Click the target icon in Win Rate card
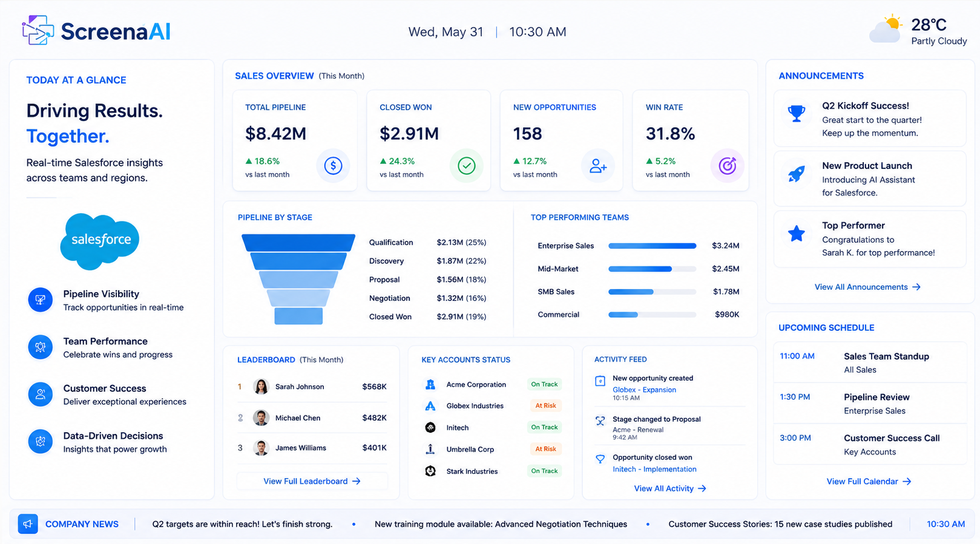This screenshot has height=544, width=980. 727,166
